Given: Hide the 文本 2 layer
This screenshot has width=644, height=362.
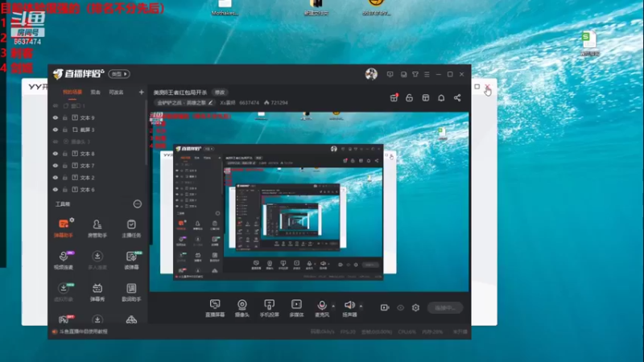Looking at the screenshot, I should (56, 177).
